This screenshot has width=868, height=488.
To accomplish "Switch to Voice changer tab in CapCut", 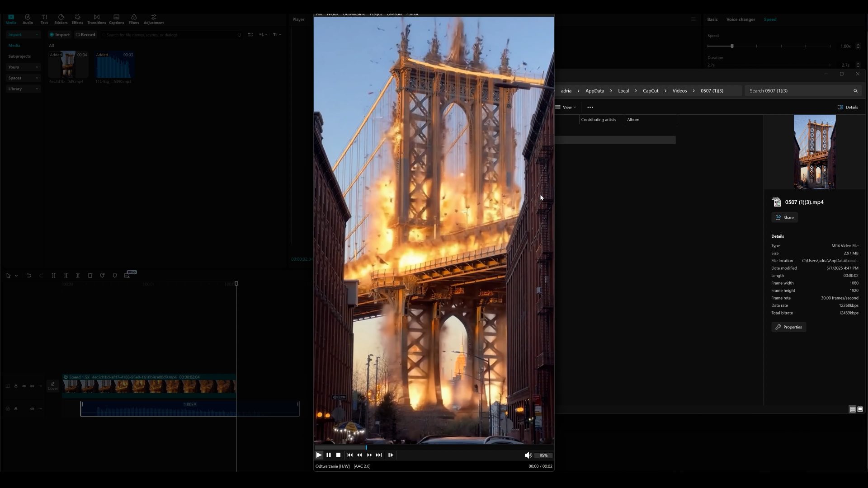I will pyautogui.click(x=741, y=19).
